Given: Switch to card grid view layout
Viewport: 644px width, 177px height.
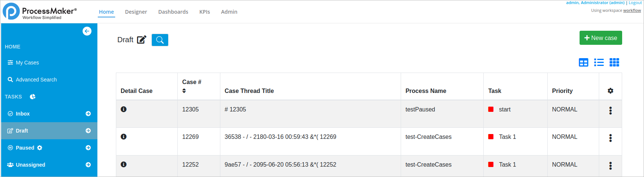Looking at the screenshot, I should point(614,62).
